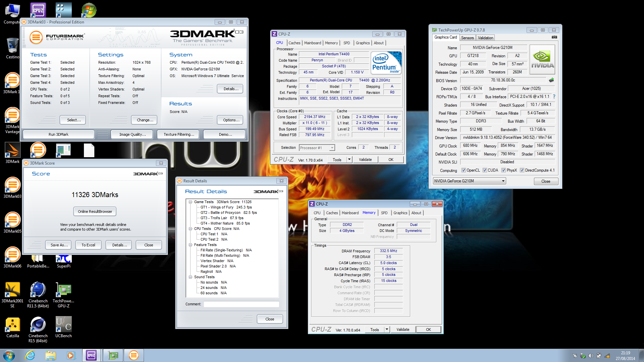Open About tab in top CPU-Z window
The height and width of the screenshot is (362, 644).
[x=379, y=43]
